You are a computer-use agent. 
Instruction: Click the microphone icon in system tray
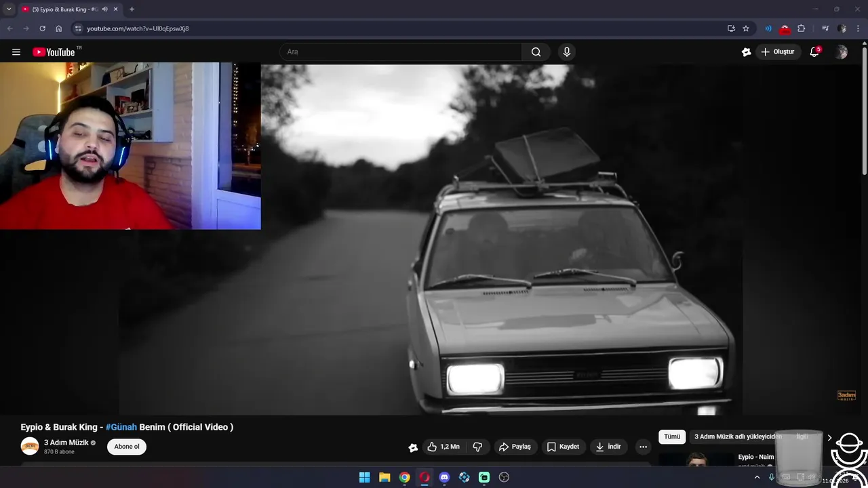point(772,477)
